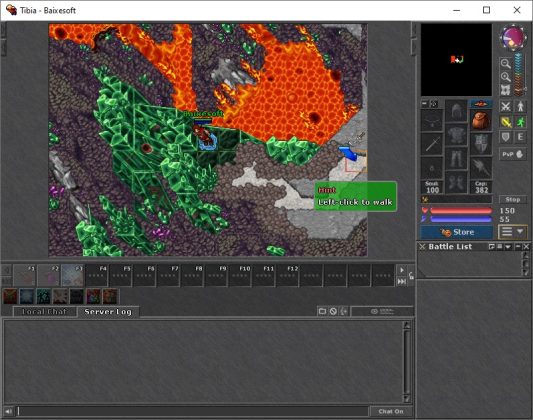The width and height of the screenshot is (533, 420).
Task: Select F3 hotkey action slot
Action: tap(72, 275)
